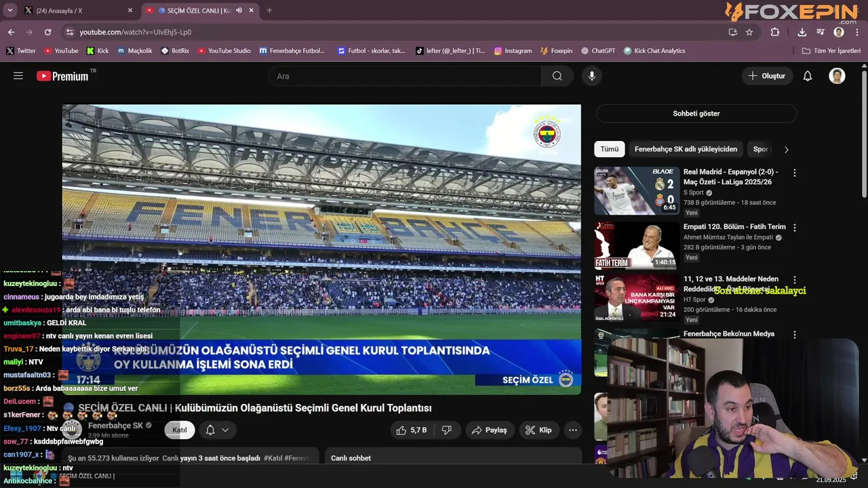Open the Chrome three-dot menu
The image size is (868, 488).
point(857,32)
